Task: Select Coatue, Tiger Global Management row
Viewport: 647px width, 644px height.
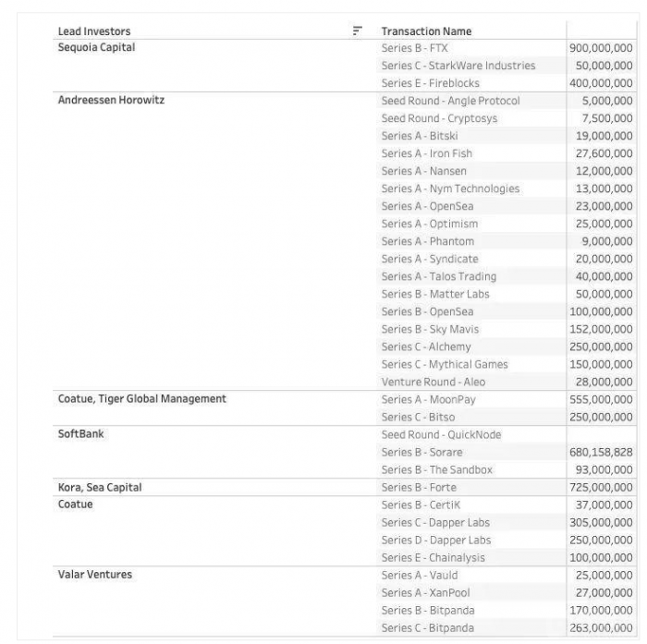Action: 142,399
